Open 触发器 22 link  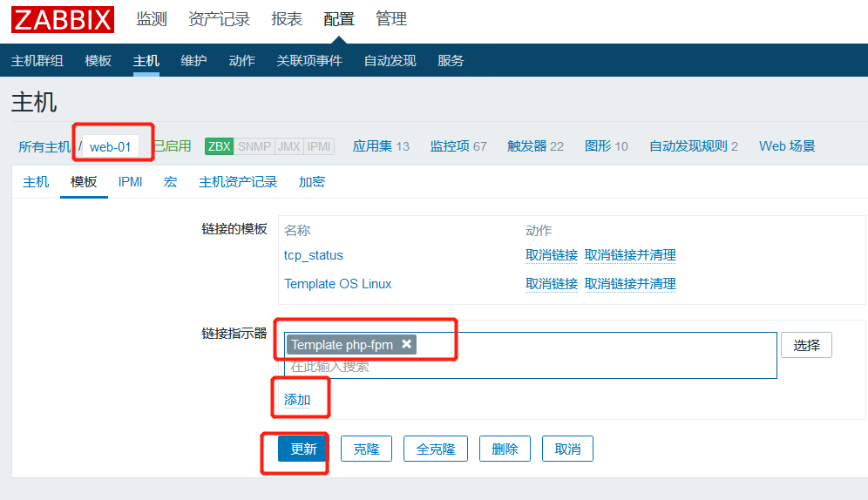point(535,146)
